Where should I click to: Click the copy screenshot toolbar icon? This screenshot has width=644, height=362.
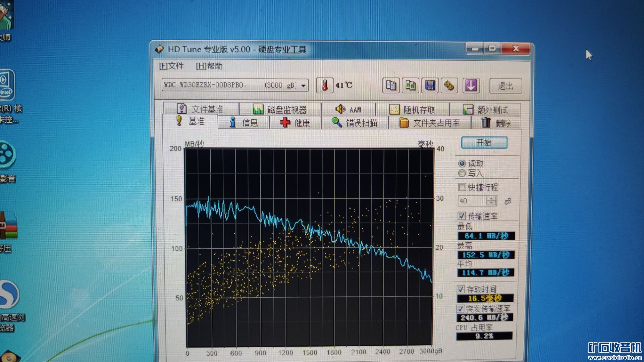click(411, 85)
